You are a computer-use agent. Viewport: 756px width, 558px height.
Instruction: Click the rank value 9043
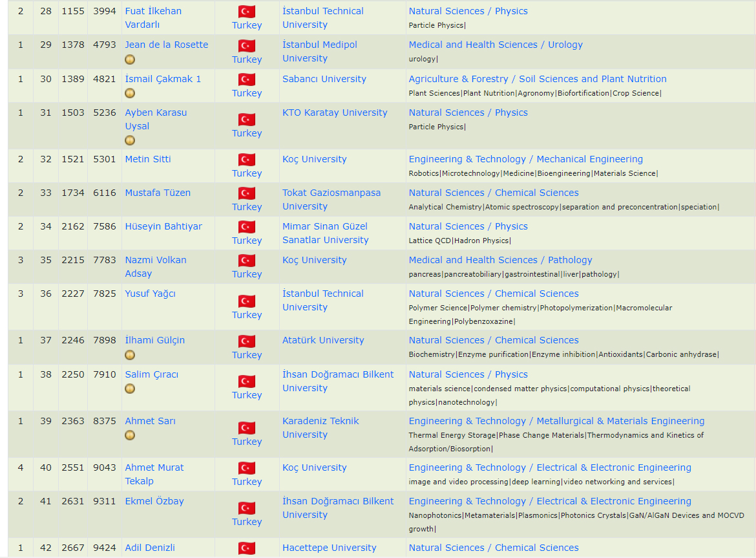[105, 468]
